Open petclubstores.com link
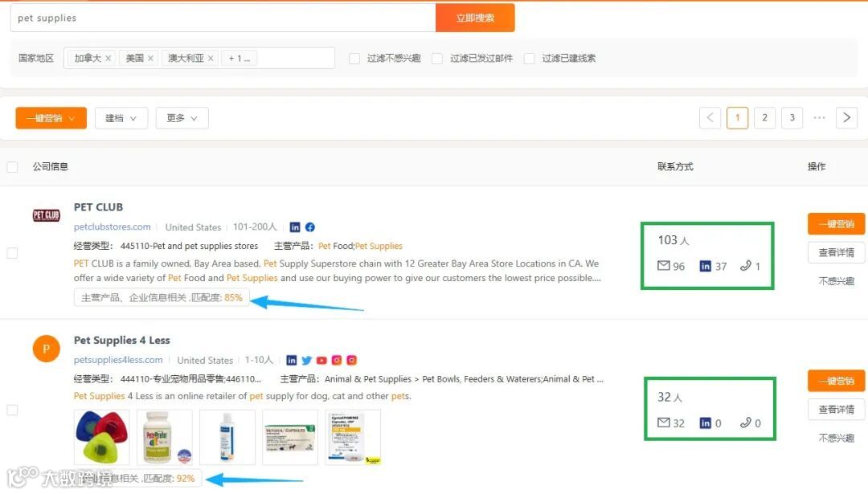Image resolution: width=868 pixels, height=494 pixels. pos(113,227)
